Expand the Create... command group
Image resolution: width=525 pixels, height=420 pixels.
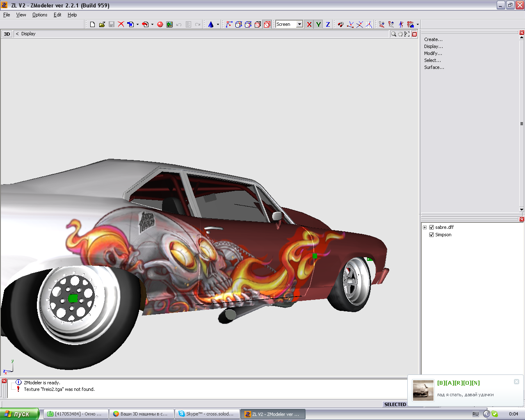click(433, 39)
